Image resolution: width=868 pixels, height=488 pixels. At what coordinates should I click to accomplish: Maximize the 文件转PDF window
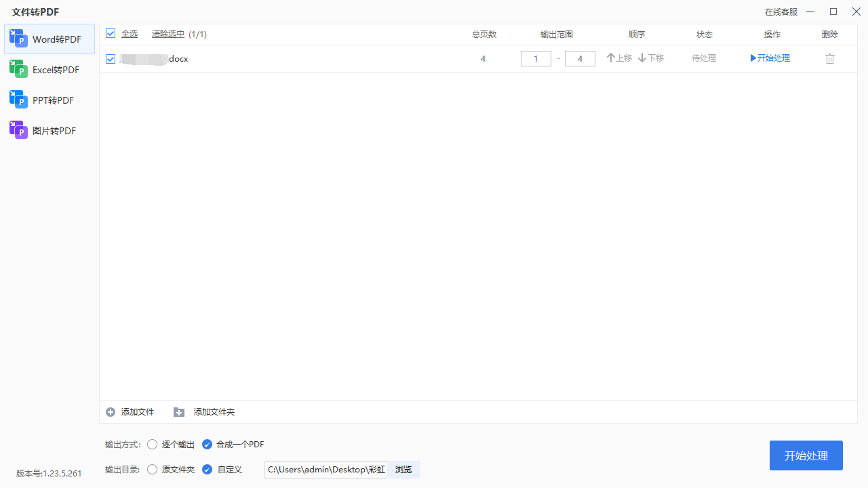[x=833, y=12]
